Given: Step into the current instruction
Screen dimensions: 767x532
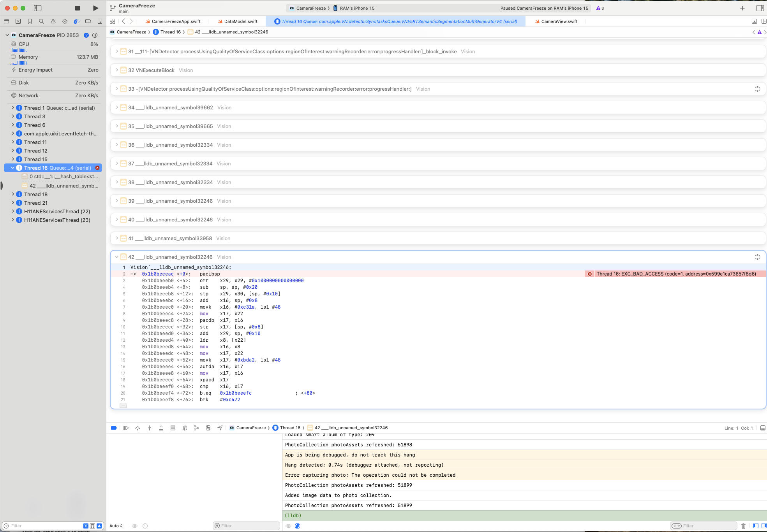Looking at the screenshot, I should tap(149, 428).
